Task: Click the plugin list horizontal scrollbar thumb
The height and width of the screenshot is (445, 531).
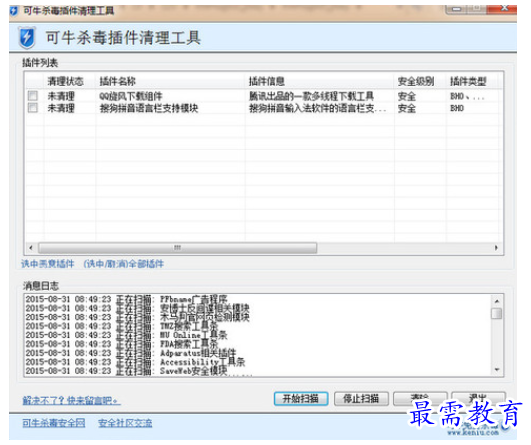Action: [x=178, y=248]
